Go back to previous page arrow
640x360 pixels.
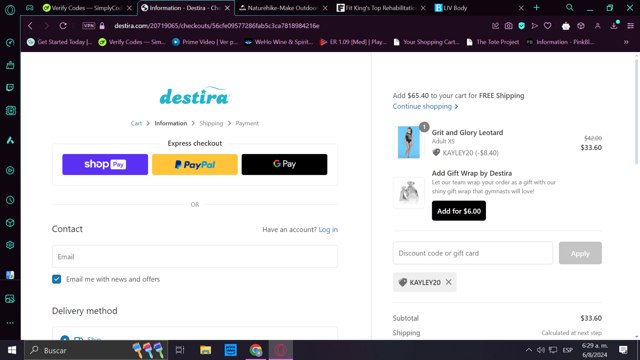[x=30, y=26]
